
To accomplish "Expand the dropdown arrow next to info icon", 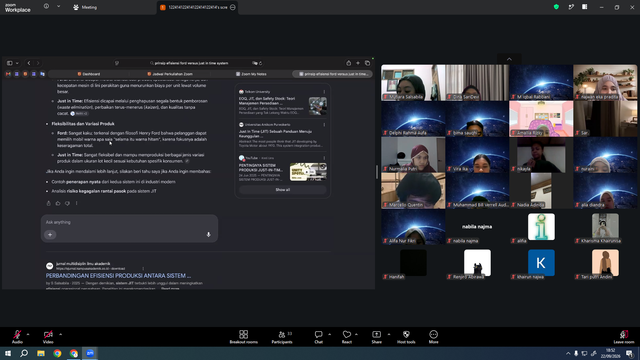I will pyautogui.click(x=58, y=7).
